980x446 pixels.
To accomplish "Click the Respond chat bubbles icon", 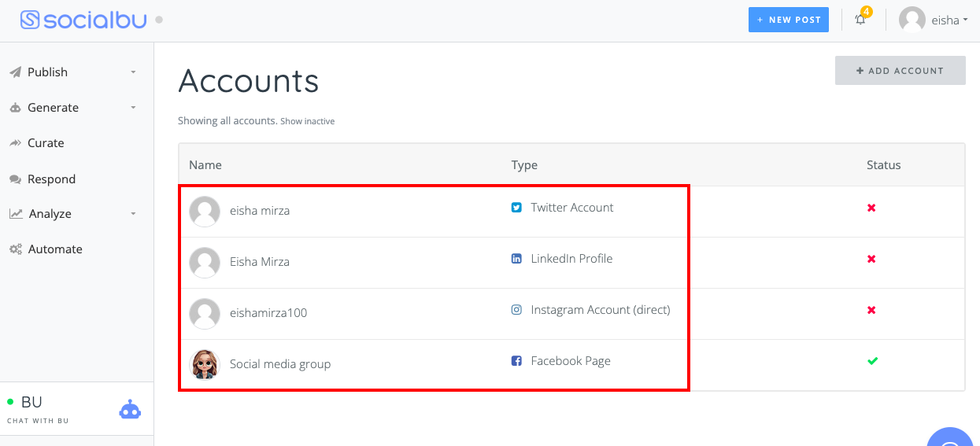I will pos(15,179).
